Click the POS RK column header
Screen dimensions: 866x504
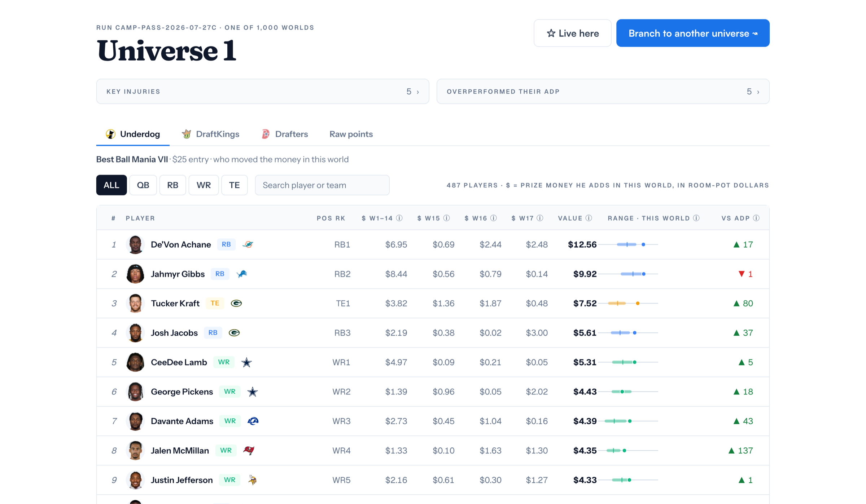click(x=331, y=218)
